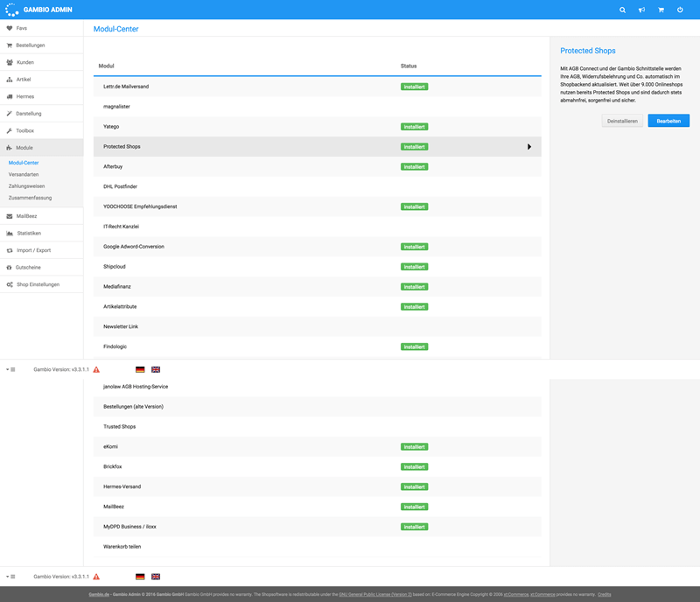700x602 pixels.
Task: Select the Mediafinanz module row
Action: click(x=318, y=287)
